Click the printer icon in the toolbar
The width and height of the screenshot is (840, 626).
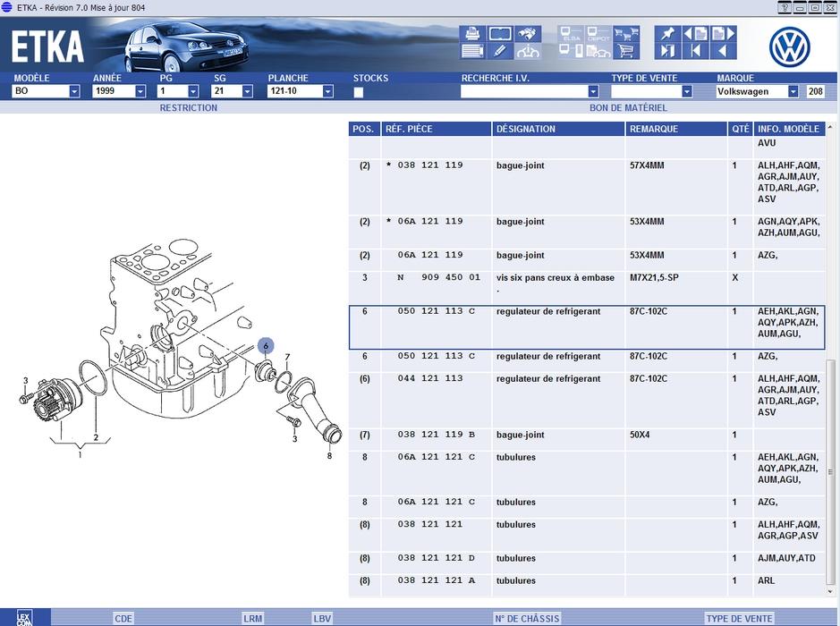coord(472,34)
